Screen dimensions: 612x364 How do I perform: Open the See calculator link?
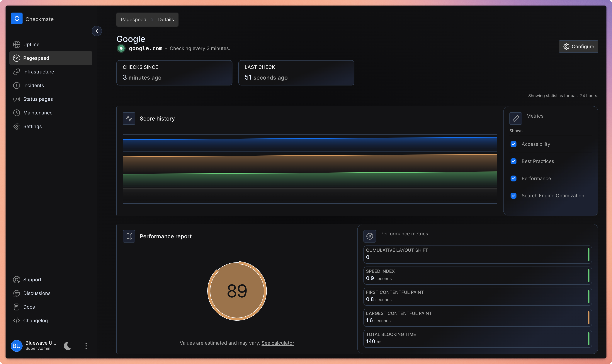pyautogui.click(x=278, y=343)
